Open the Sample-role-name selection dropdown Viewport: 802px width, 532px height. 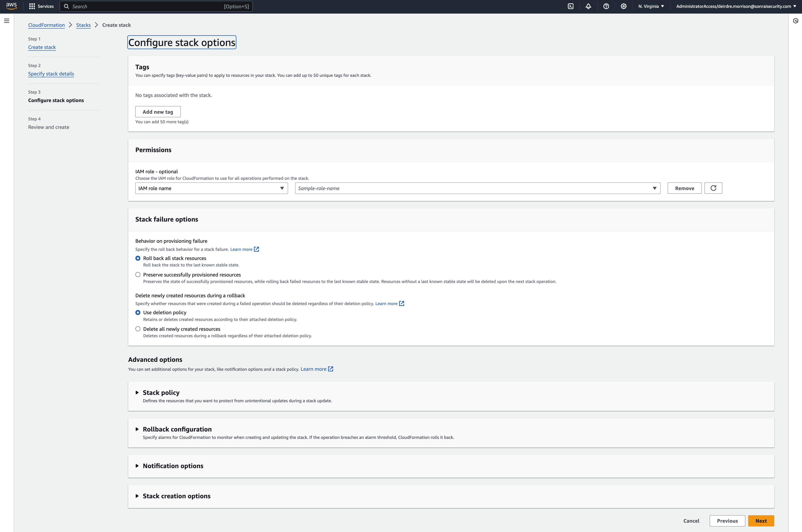[x=478, y=188]
